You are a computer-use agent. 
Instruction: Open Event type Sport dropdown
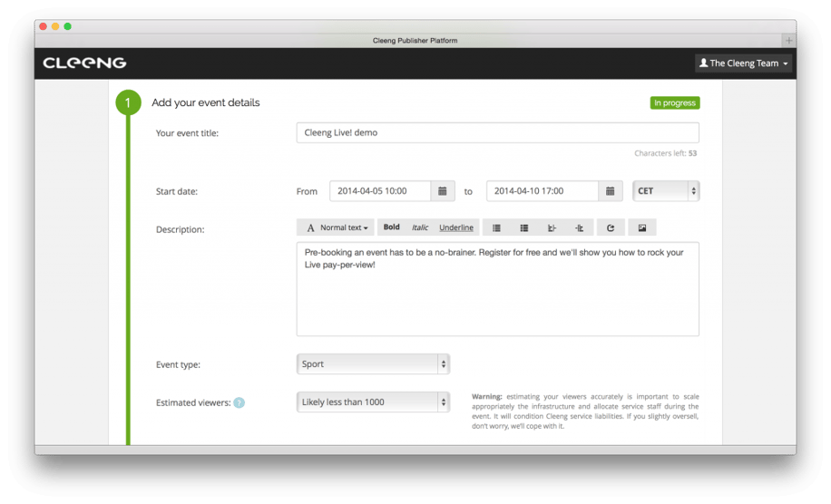(373, 364)
